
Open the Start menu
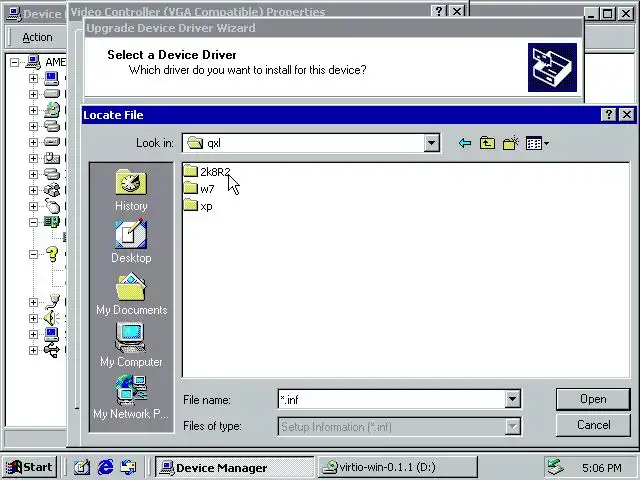(29, 467)
